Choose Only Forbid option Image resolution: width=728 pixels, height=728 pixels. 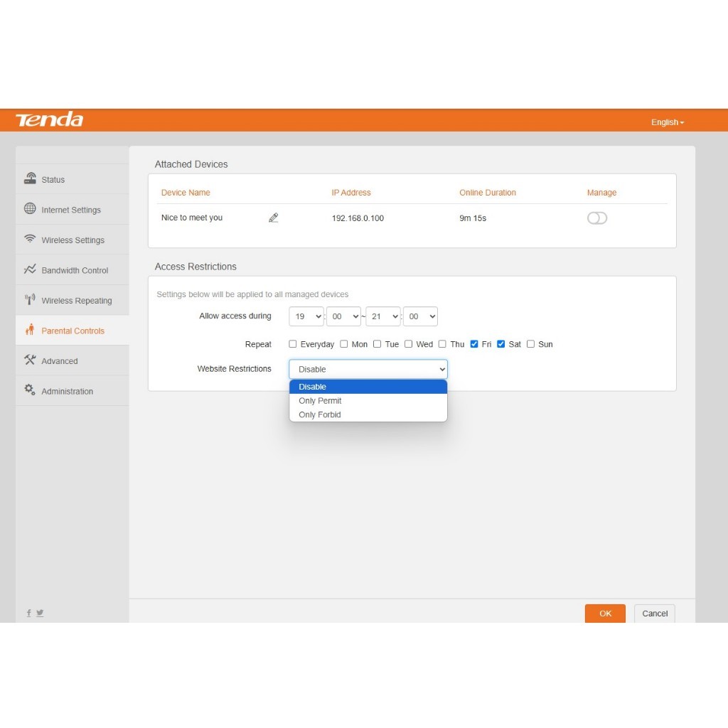(x=320, y=414)
